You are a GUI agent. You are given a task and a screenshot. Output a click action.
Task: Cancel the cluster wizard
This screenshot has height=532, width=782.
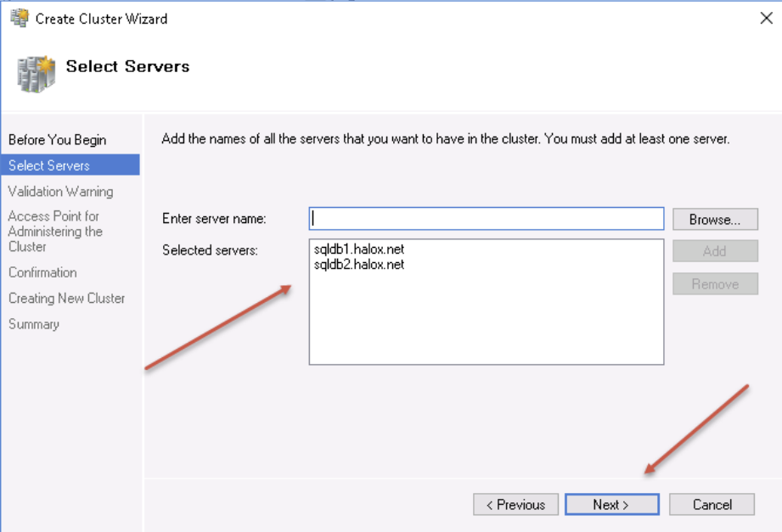(x=712, y=505)
